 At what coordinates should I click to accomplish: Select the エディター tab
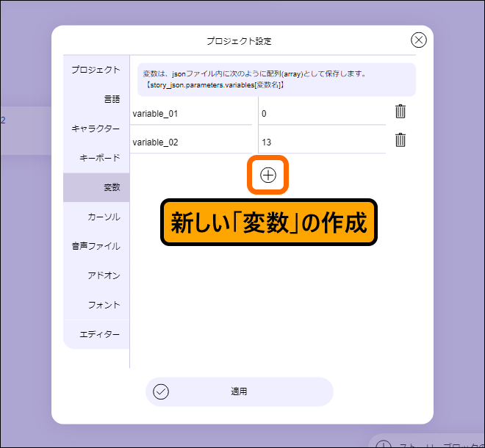coord(96,334)
